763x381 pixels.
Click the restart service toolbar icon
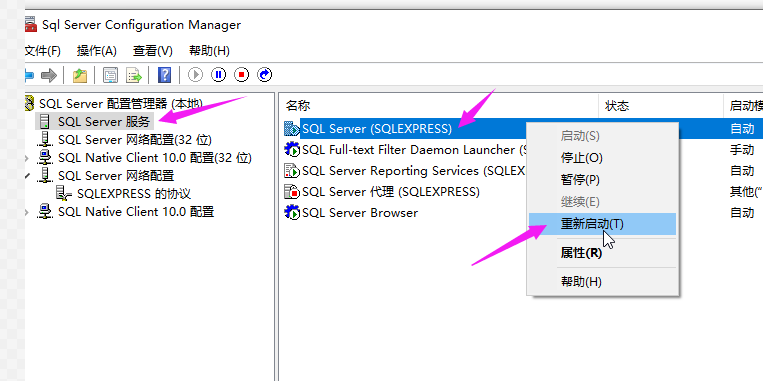(264, 75)
